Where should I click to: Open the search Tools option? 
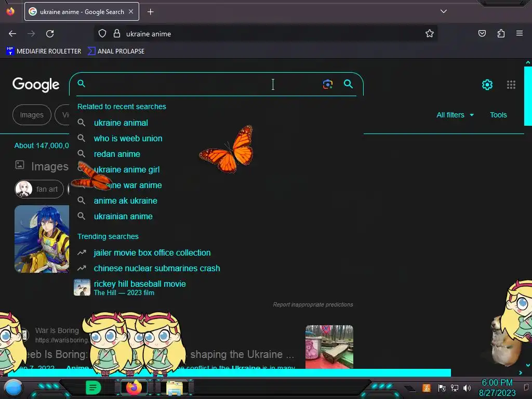coord(498,115)
